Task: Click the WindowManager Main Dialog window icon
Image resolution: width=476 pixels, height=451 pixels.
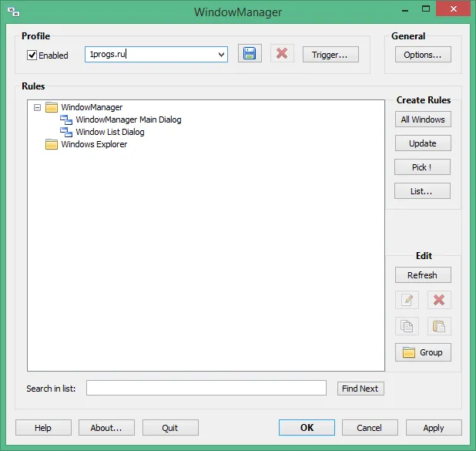Action: 66,119
